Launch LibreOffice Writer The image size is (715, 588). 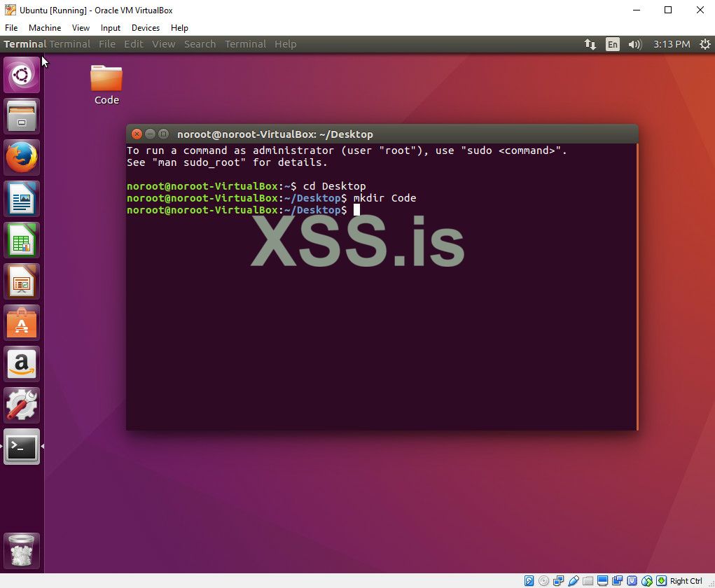coord(22,199)
